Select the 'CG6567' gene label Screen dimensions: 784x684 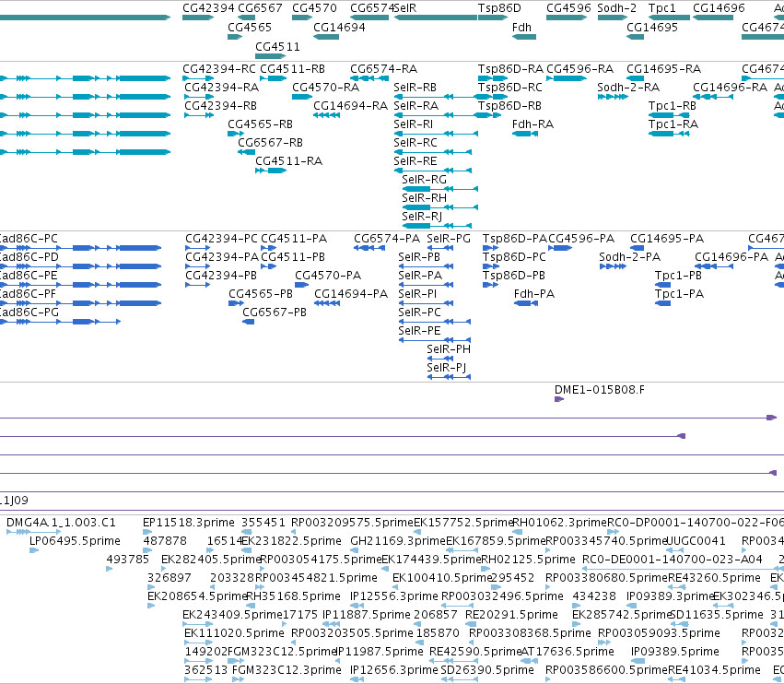coord(260,8)
